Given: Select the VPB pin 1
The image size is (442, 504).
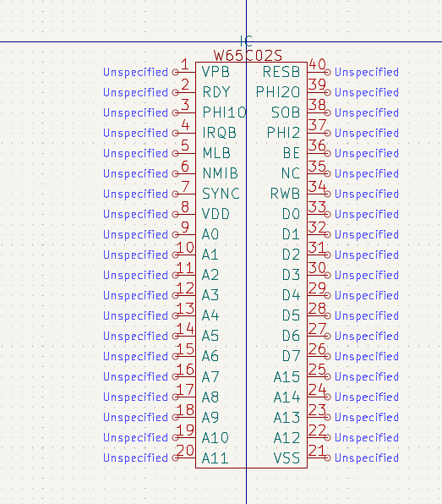Looking at the screenshot, I should (183, 72).
